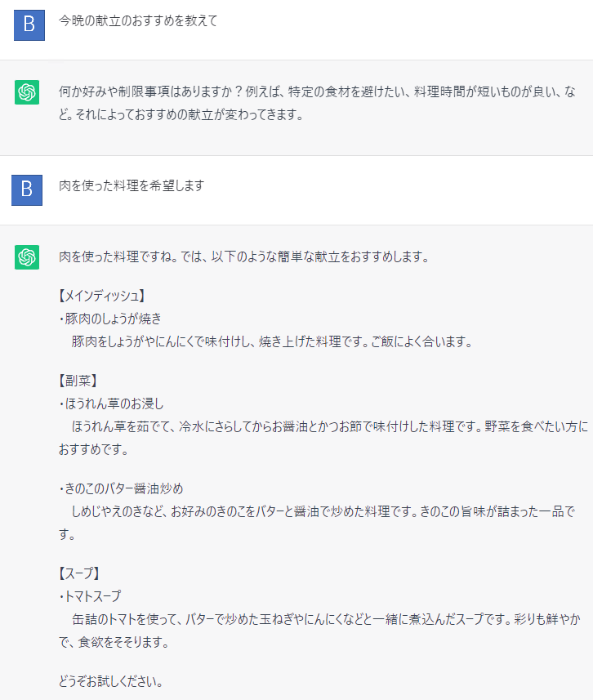593x700 pixels.
Task: Click the message "今晩の献立のおすすめを教えて"
Action: click(x=138, y=21)
